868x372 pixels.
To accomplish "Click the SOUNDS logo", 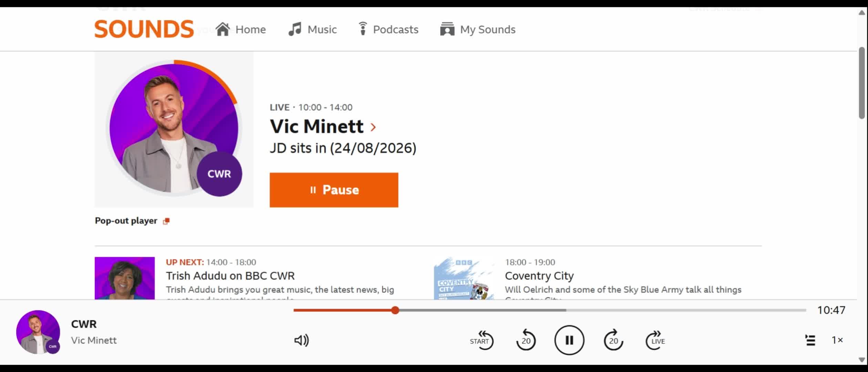I will point(144,29).
